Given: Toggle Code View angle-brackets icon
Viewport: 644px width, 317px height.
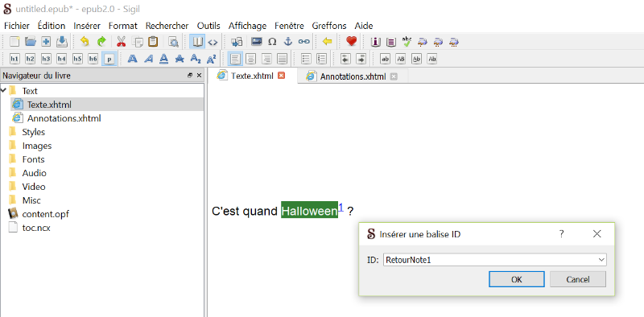Looking at the screenshot, I should (x=213, y=42).
